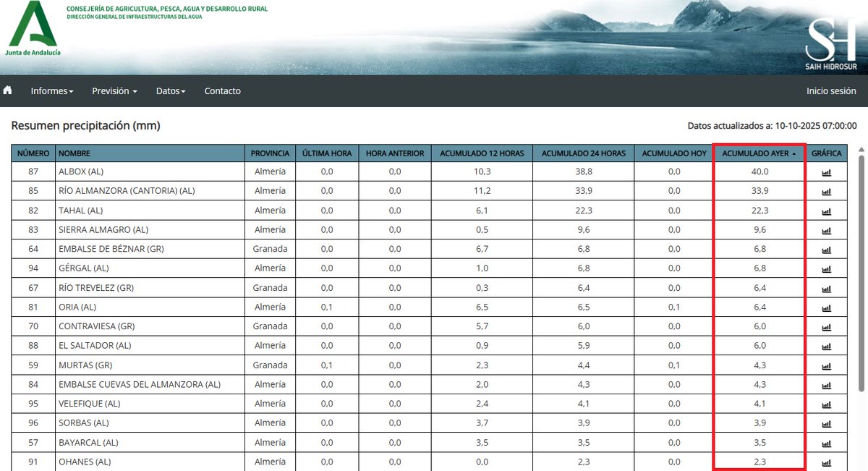Image resolution: width=868 pixels, height=471 pixels.
Task: Open the Informes dropdown menu
Action: [x=51, y=90]
